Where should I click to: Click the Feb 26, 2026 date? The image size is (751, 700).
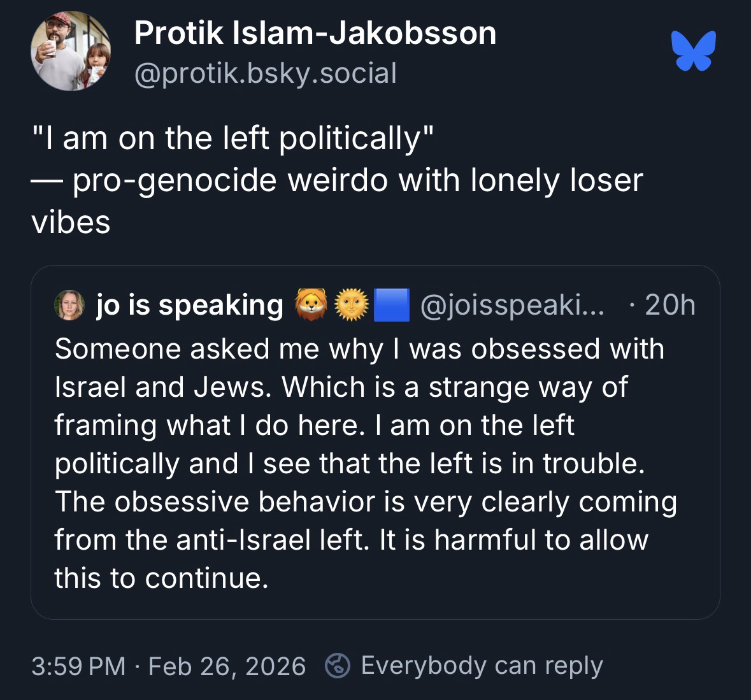(227, 666)
